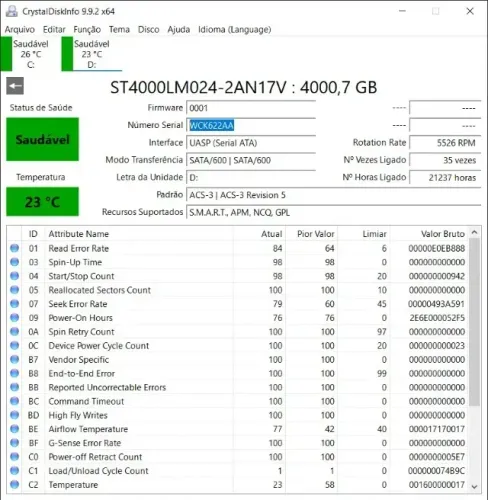
Task: Click the ID column header
Action: pos(33,234)
